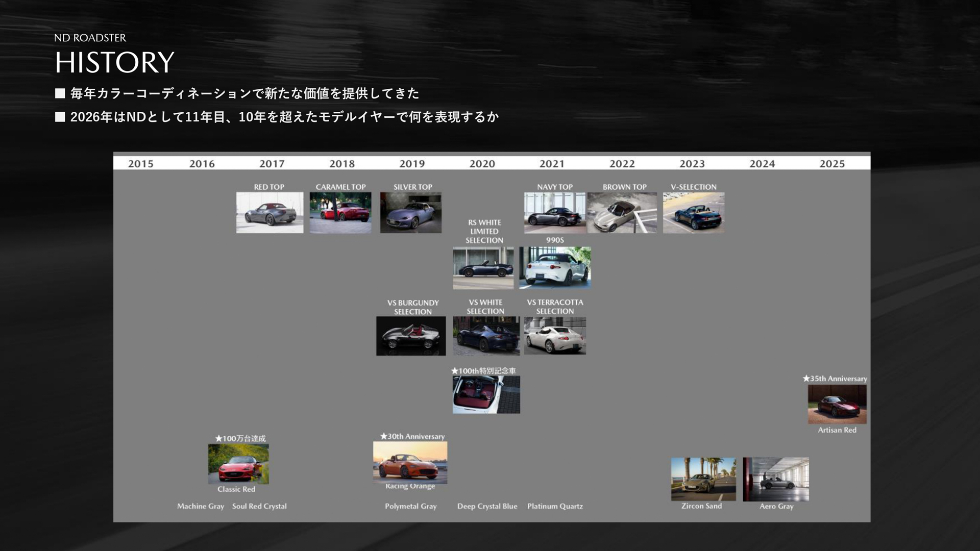Screen dimensions: 980x551
Task: Click the 2019 timeline year
Action: 412,164
